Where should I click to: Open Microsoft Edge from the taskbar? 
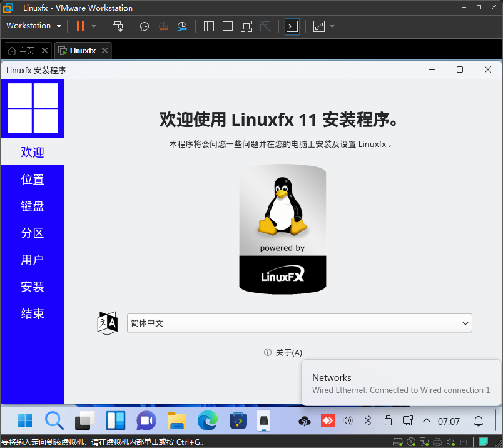tap(206, 420)
